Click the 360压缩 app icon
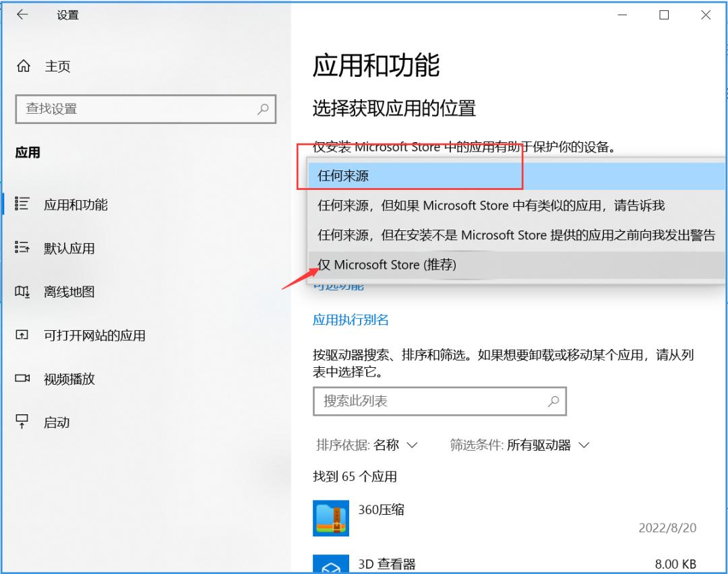Image resolution: width=728 pixels, height=574 pixels. tap(330, 518)
